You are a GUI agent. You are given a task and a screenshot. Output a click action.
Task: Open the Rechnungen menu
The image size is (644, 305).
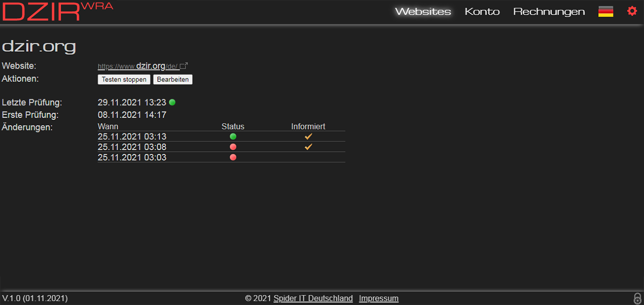(549, 12)
